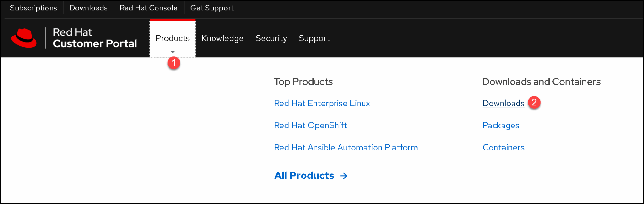Click the Red Hat fedora logo

[24, 38]
